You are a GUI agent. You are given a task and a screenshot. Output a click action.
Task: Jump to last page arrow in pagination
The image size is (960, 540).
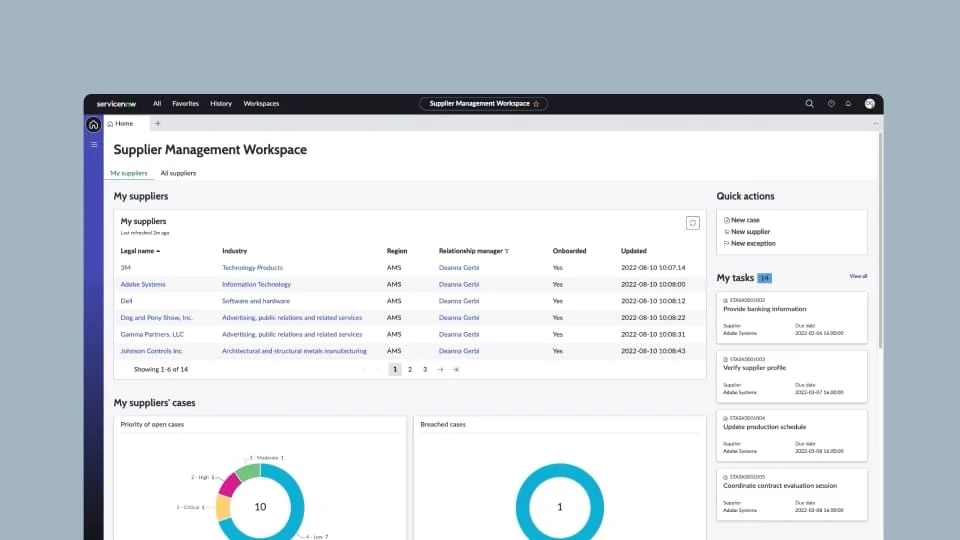456,370
